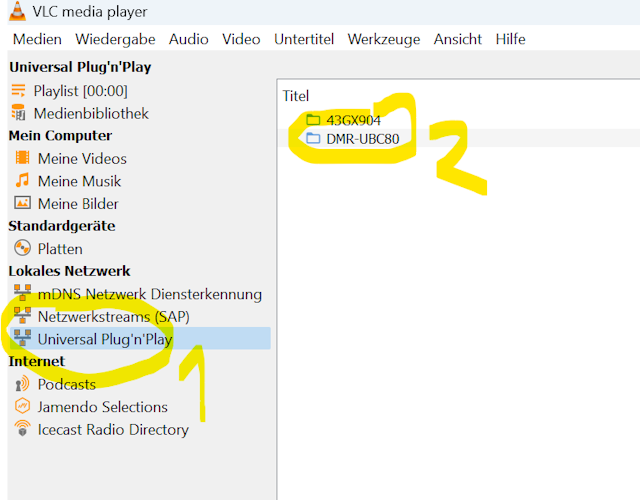Select Icecast Radio Directory entry

click(x=113, y=429)
